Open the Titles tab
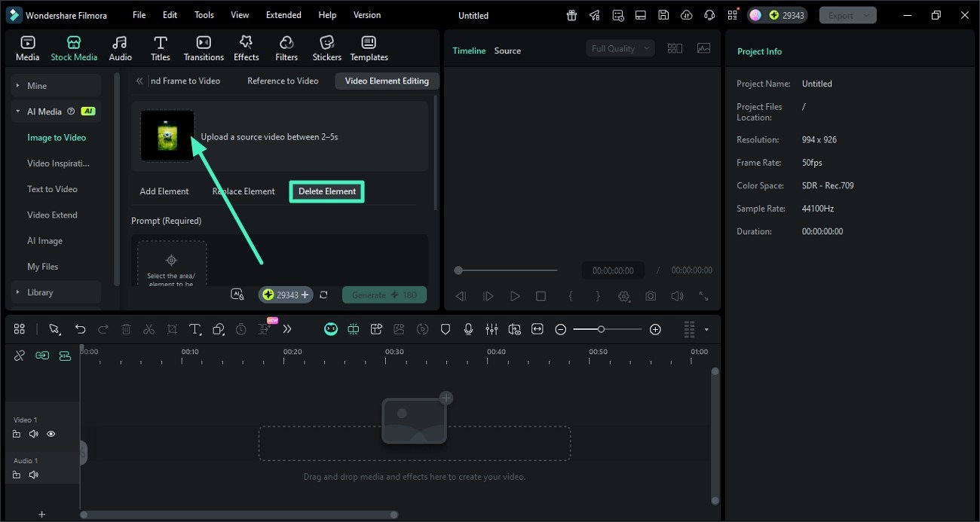 coord(160,49)
